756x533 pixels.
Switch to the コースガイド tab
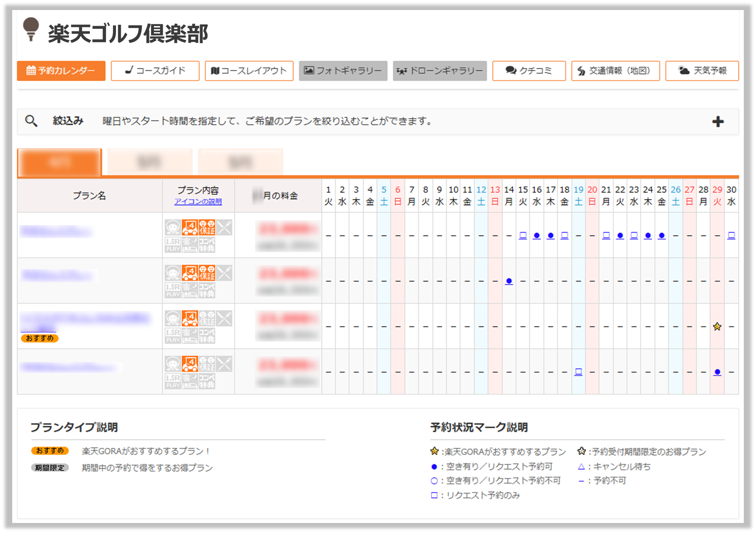(x=155, y=70)
